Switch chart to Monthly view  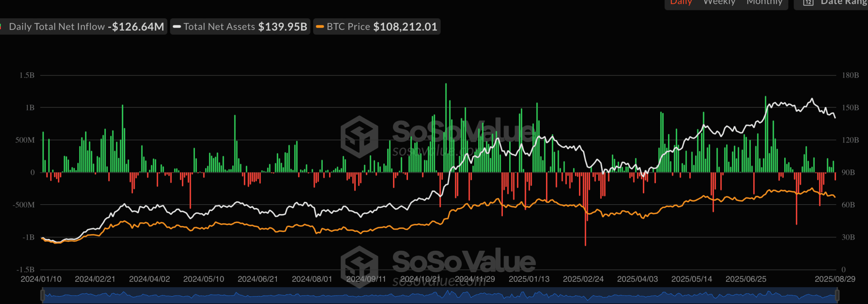click(764, 2)
